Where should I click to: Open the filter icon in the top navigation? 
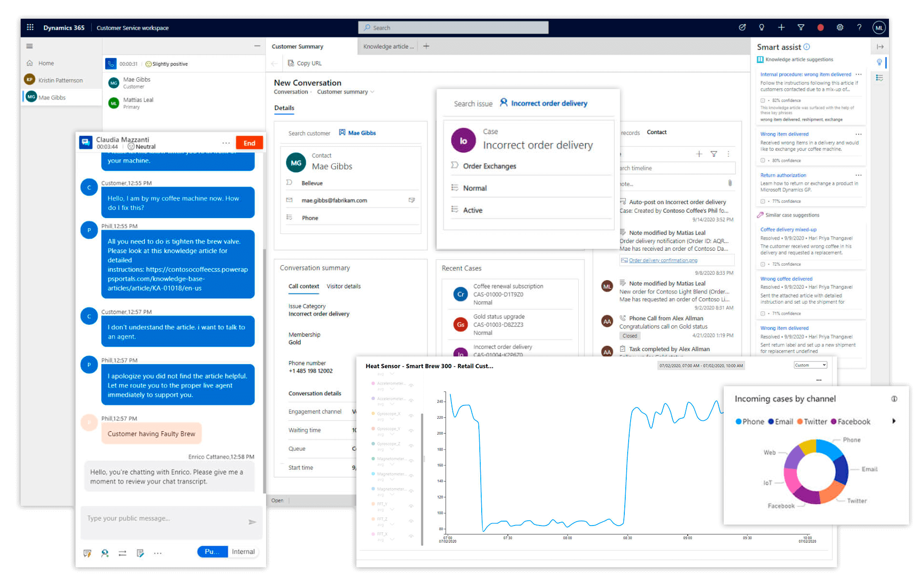tap(801, 27)
